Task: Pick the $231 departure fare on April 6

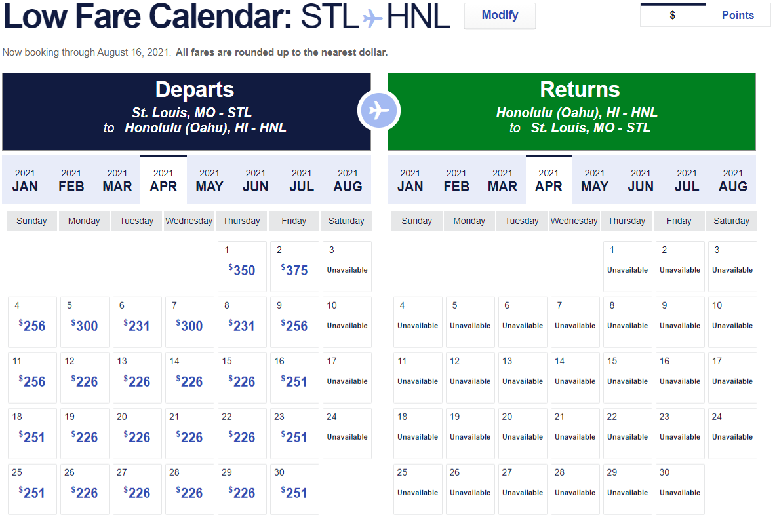Action: [x=137, y=325]
